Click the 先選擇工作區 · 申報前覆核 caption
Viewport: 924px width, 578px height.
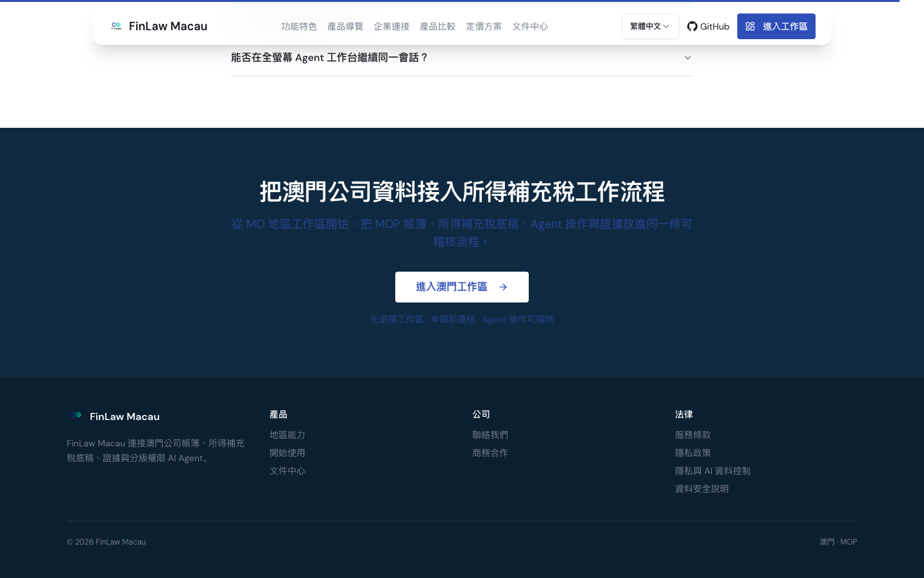pos(462,319)
